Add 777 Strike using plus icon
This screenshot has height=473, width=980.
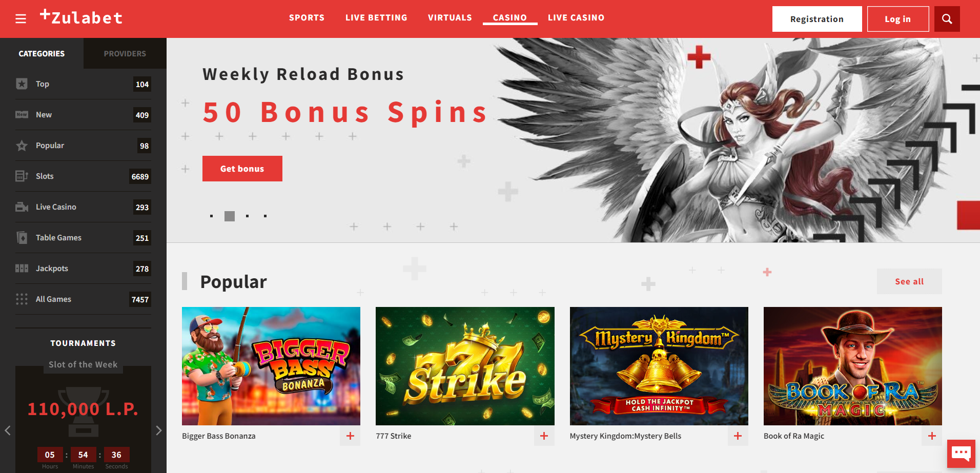tap(544, 436)
